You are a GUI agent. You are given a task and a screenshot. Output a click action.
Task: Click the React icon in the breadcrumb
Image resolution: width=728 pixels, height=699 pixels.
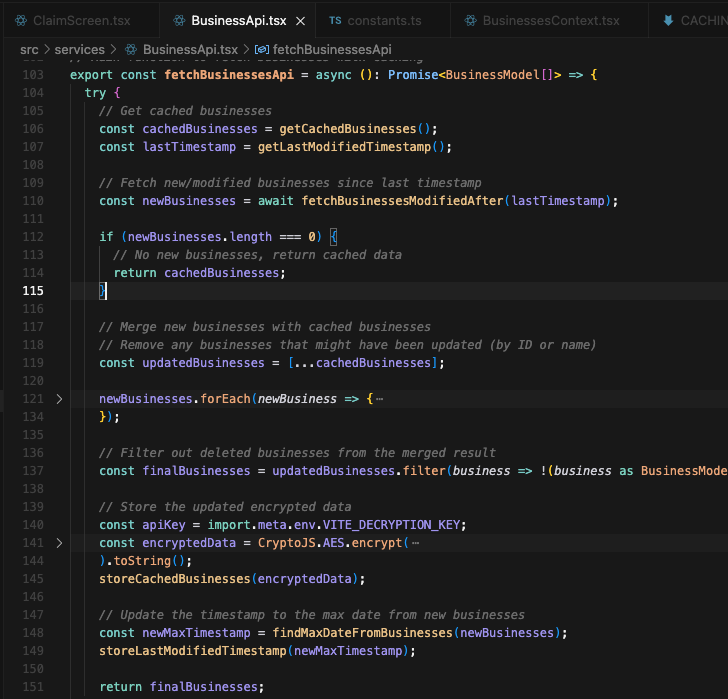click(x=131, y=50)
